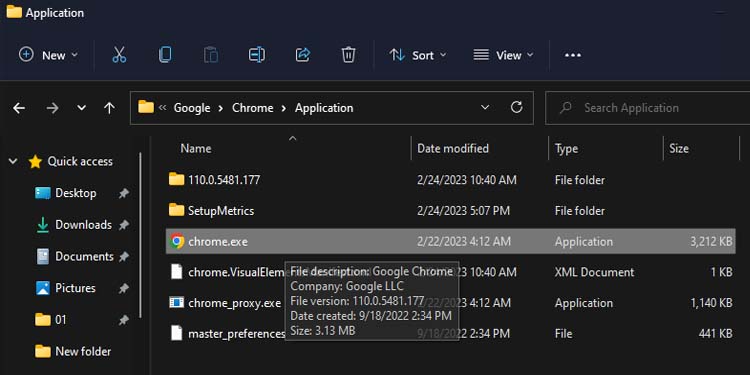Click Chrome in the address breadcrumb
The width and height of the screenshot is (750, 375).
coord(253,108)
